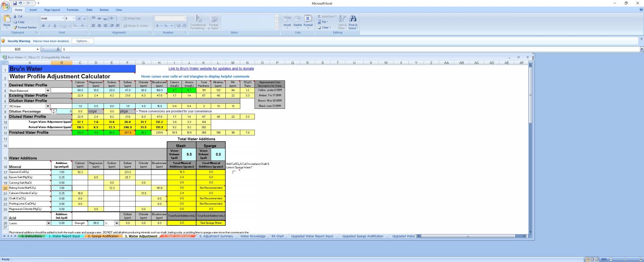This screenshot has width=644, height=262.
Task: Open the Font name dropdown (Arial)
Action: [x=63, y=18]
